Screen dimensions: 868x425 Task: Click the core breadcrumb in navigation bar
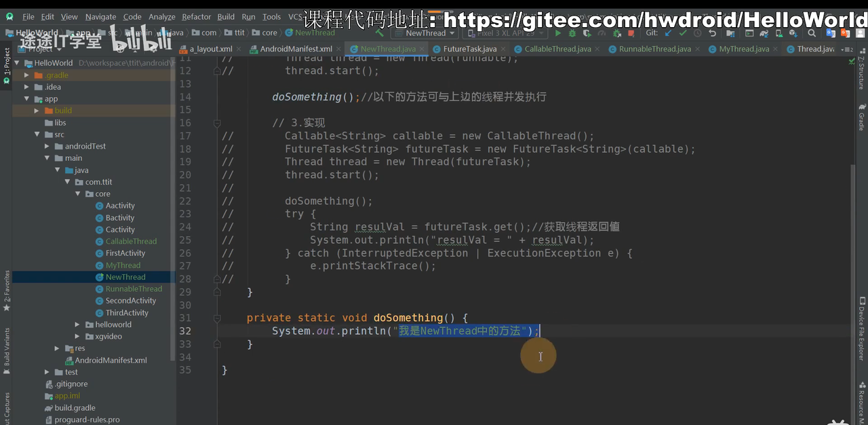[x=269, y=33]
